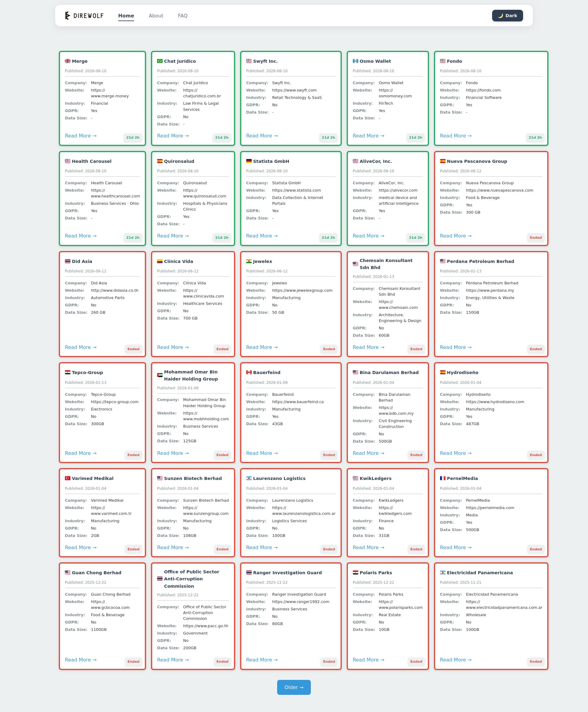This screenshot has width=588, height=712.
Task: Click the flag beside Bina Darulaman Berhad title
Action: (355, 373)
